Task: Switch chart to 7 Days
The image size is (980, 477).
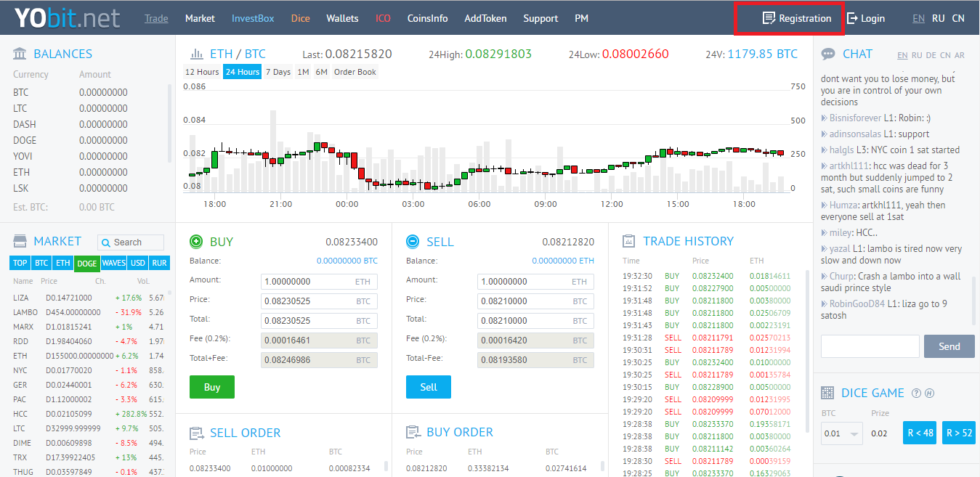Action: tap(278, 72)
